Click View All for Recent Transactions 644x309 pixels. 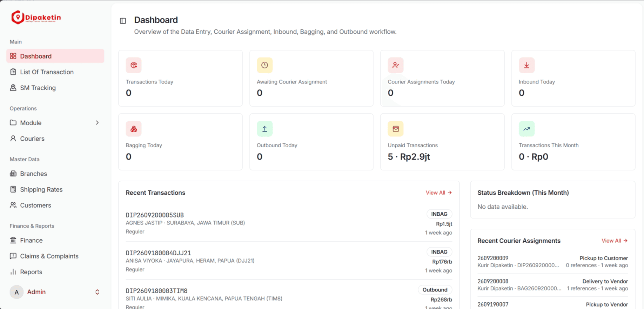[x=438, y=193]
